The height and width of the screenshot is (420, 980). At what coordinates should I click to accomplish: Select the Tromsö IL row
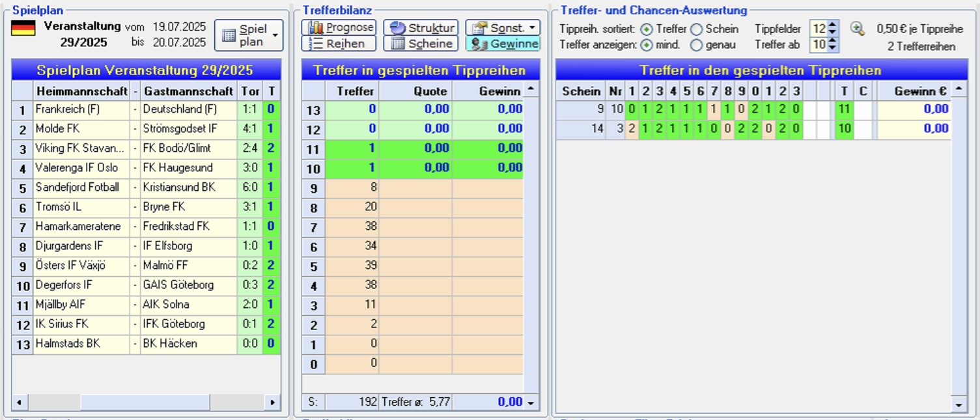click(147, 207)
